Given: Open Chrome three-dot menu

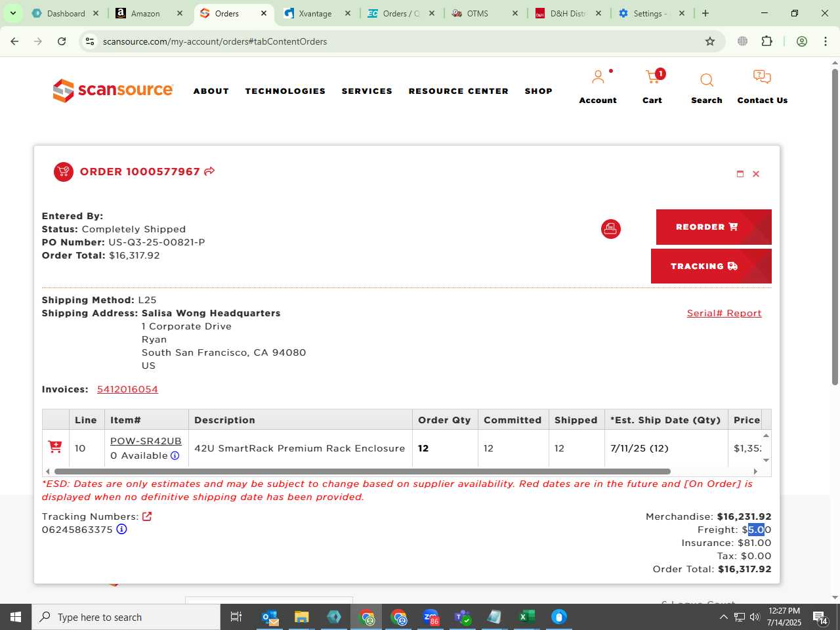Looking at the screenshot, I should pos(826,41).
